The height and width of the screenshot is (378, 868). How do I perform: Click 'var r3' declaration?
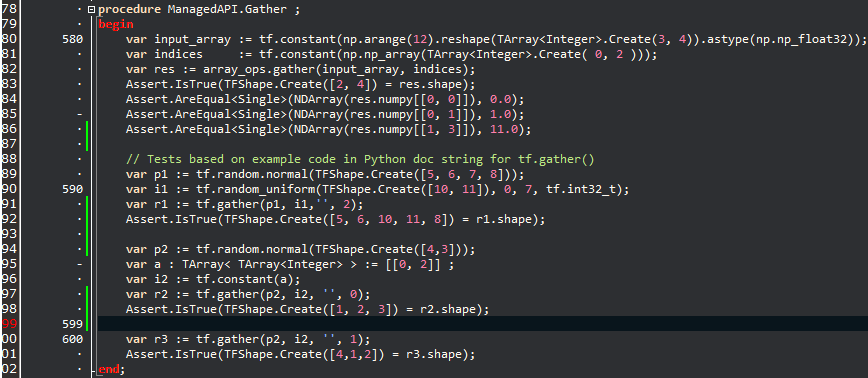(x=147, y=339)
